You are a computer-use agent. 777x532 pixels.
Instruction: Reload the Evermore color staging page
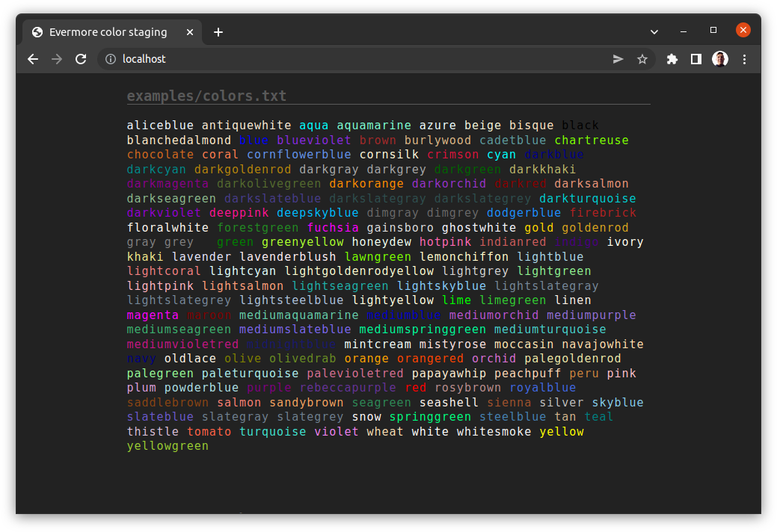pyautogui.click(x=81, y=58)
